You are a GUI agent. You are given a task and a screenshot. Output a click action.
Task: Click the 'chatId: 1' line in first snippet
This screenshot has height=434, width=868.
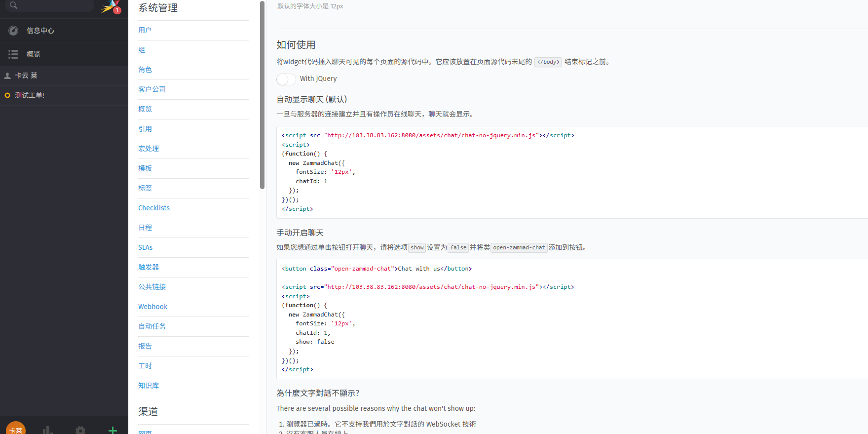point(311,181)
